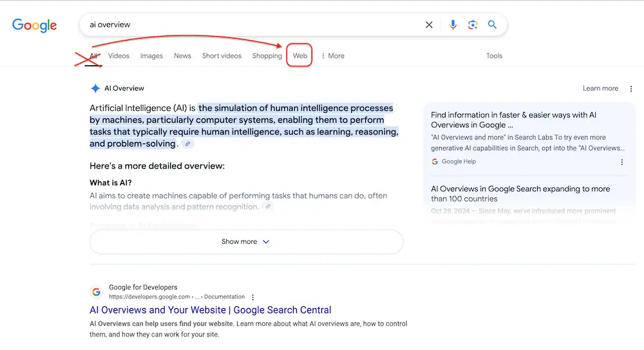Switch to the News tab
This screenshot has width=644, height=350.
click(x=182, y=56)
